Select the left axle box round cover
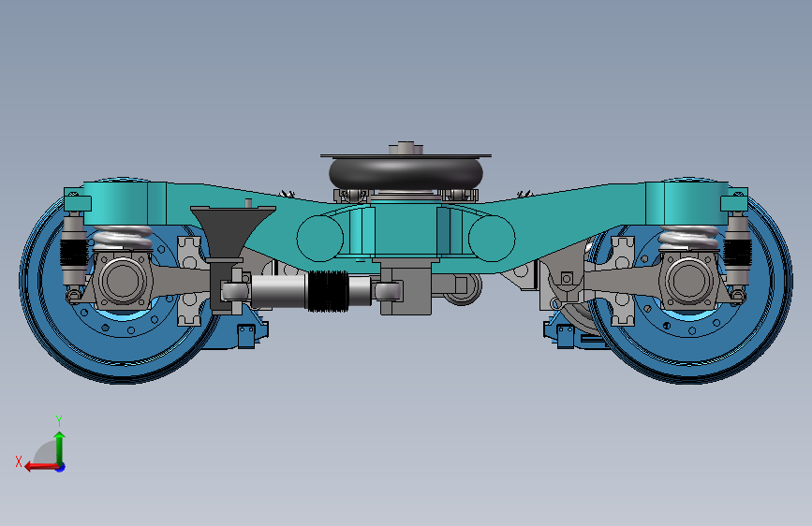 click(x=122, y=280)
